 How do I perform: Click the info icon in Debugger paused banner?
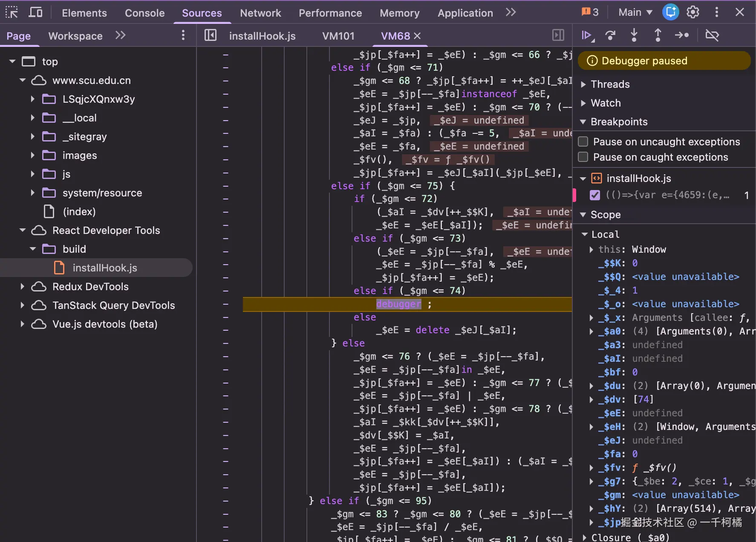coord(592,61)
